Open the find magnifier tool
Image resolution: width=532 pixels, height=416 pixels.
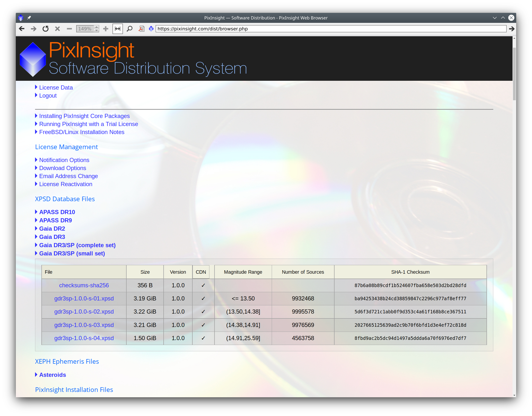click(x=129, y=29)
